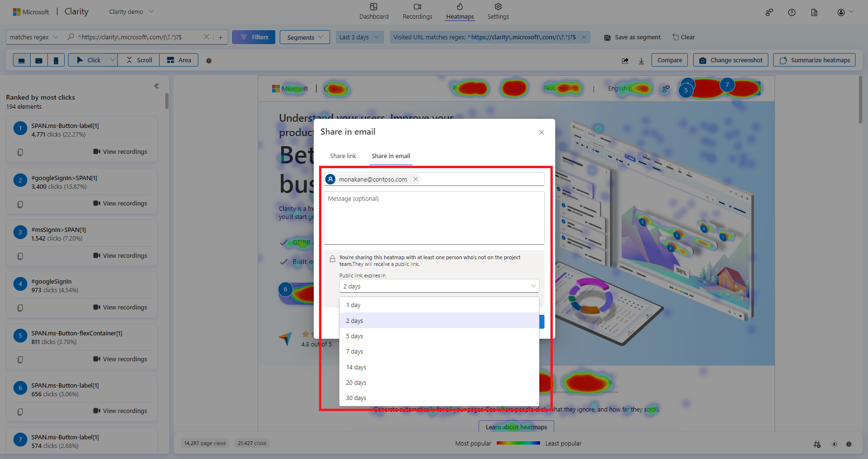
Task: Adjust heatmap brightness with the sun icon
Action: [835, 444]
